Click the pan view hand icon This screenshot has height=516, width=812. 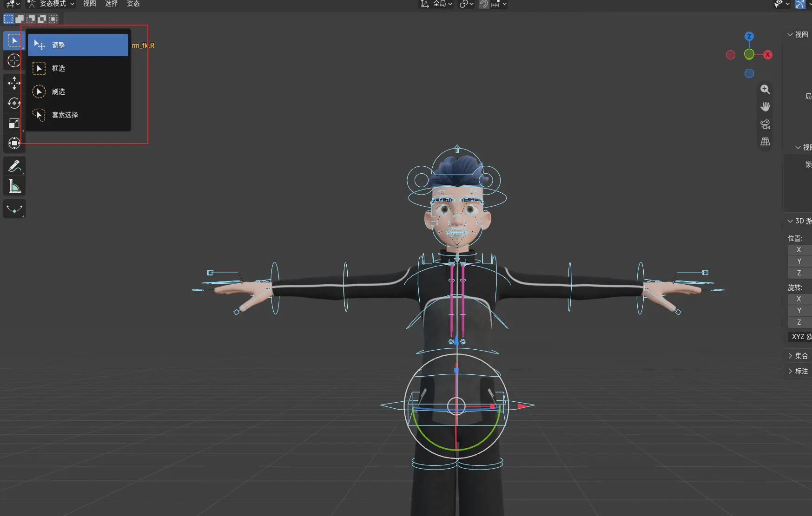(x=765, y=107)
